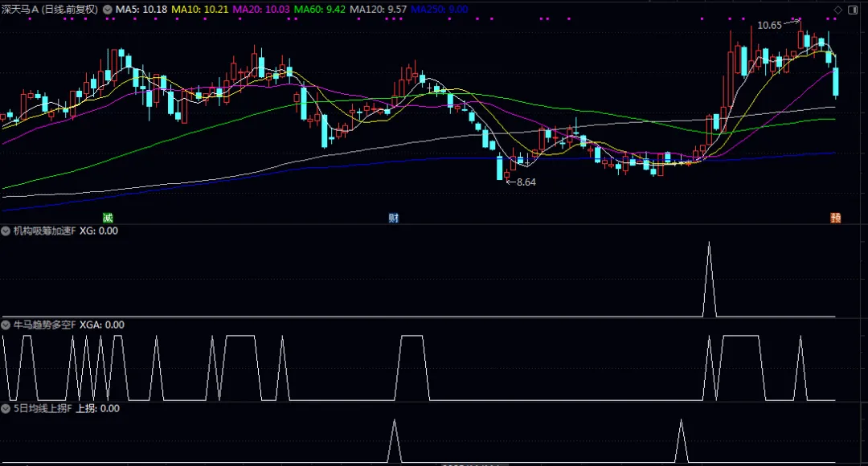868x466 pixels.
Task: Click the 牛马趋势多空F indicator name
Action: click(x=44, y=325)
